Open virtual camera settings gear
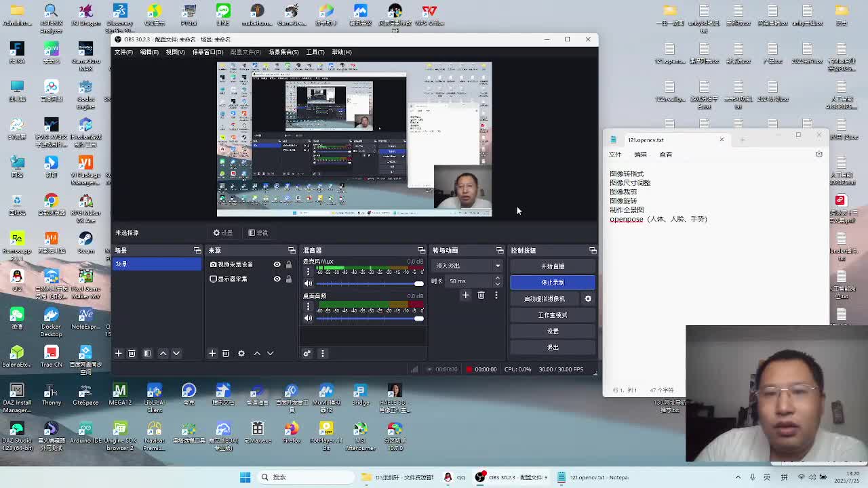The width and height of the screenshot is (868, 488). pyautogui.click(x=588, y=299)
